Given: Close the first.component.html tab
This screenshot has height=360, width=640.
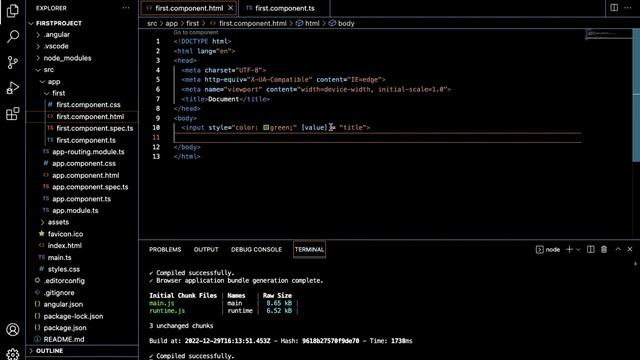Looking at the screenshot, I should (x=231, y=8).
